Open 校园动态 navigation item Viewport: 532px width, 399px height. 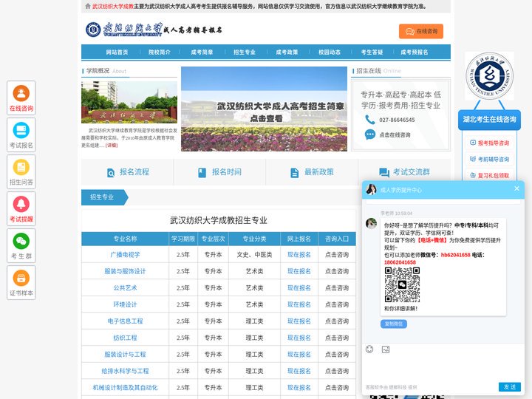[x=330, y=52]
